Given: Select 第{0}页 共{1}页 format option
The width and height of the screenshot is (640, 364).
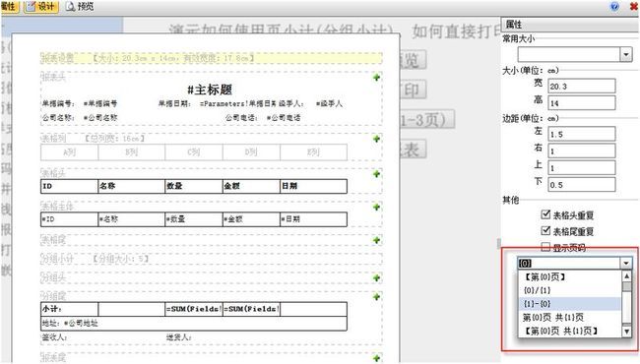Looking at the screenshot, I should pyautogui.click(x=569, y=317).
